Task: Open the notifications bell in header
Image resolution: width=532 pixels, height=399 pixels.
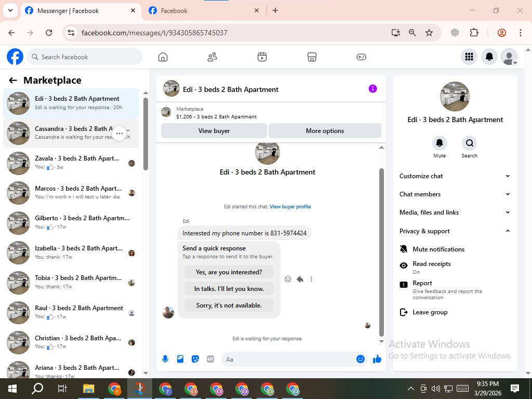Action: [x=489, y=57]
